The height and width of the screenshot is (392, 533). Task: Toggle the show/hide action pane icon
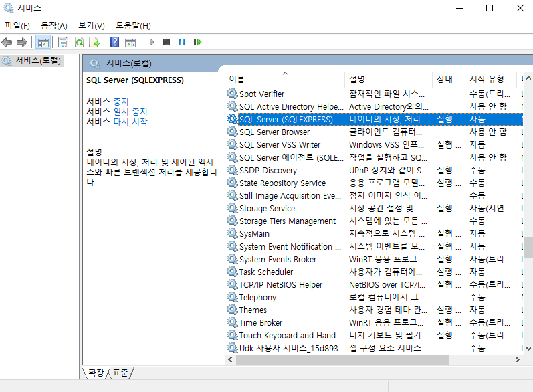pyautogui.click(x=130, y=43)
